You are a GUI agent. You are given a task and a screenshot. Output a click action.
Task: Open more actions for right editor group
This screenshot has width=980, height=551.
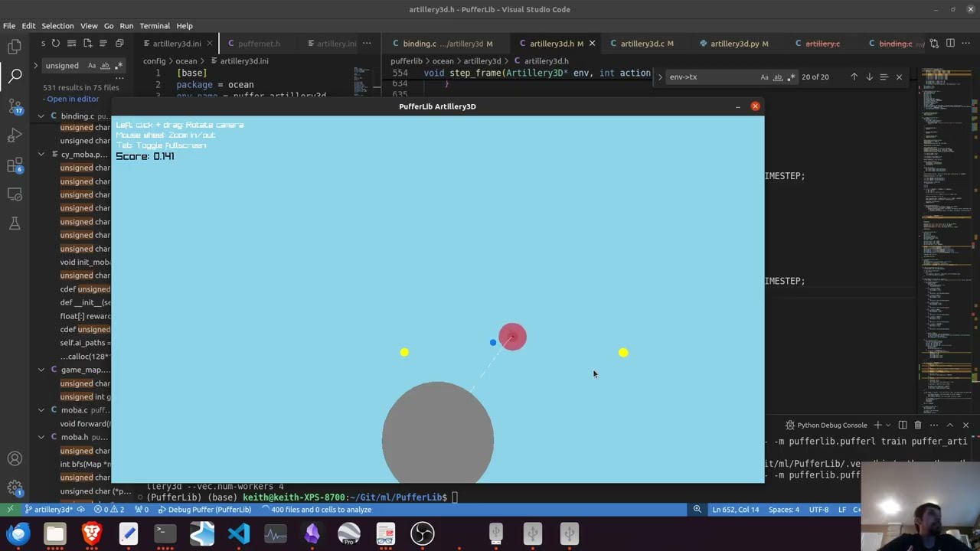(966, 44)
